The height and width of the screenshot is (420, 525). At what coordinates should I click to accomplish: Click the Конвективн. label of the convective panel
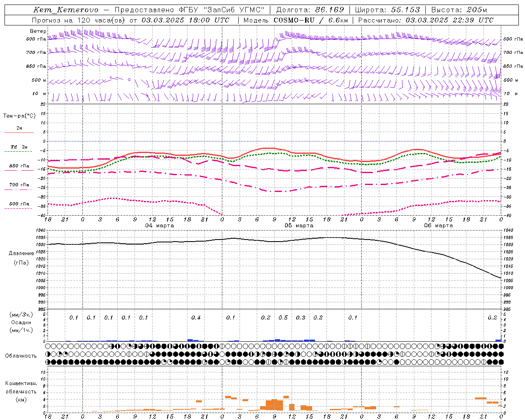tap(21, 383)
